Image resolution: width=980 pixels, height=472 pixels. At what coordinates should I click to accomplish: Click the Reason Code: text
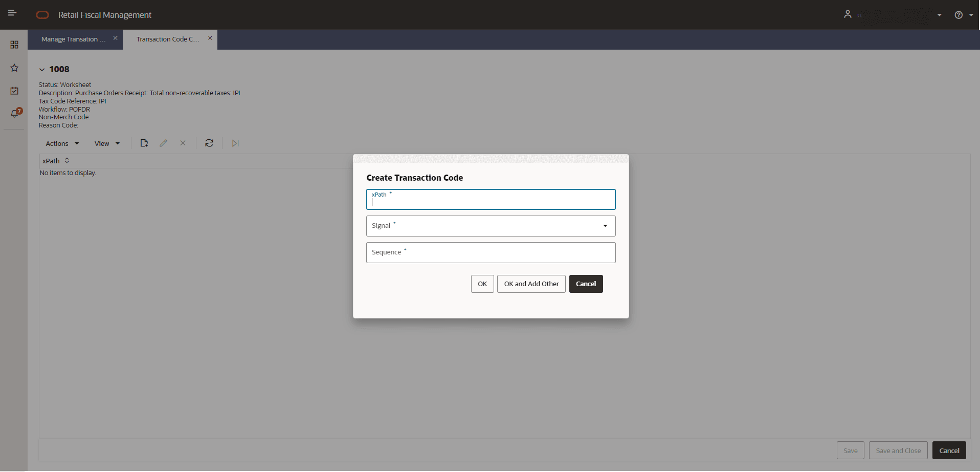click(x=58, y=125)
